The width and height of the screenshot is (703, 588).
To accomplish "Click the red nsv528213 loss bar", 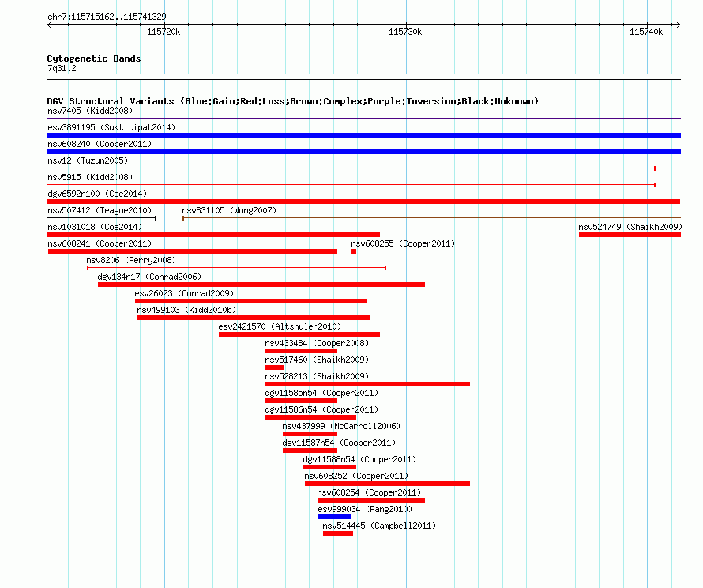I will click(367, 384).
